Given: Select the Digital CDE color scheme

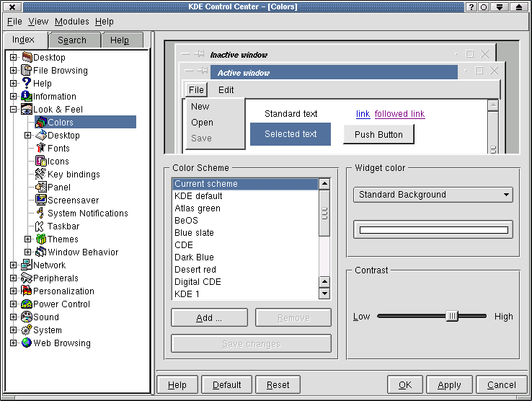Looking at the screenshot, I should click(245, 281).
